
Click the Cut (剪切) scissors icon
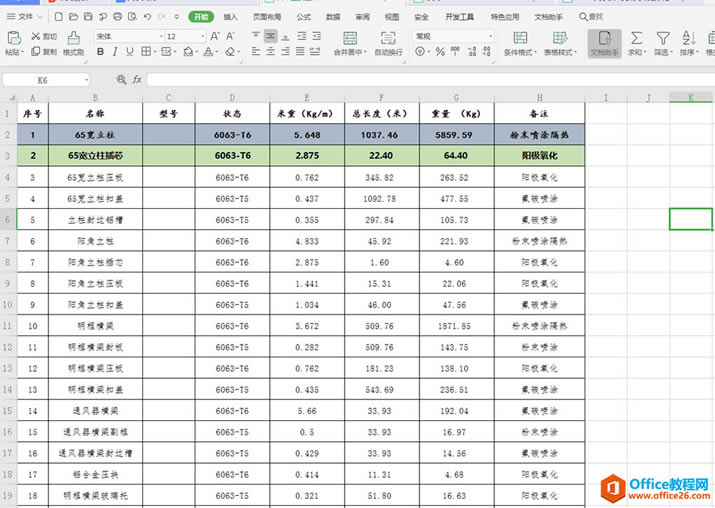pos(36,36)
